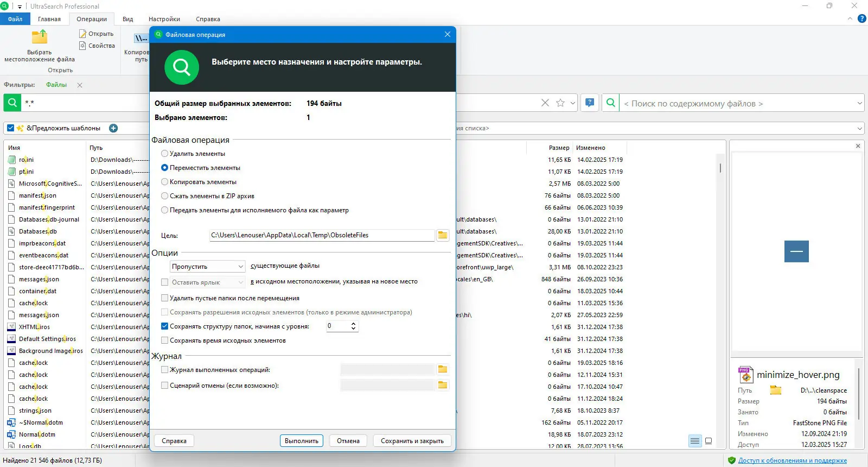Click the folder icon next to 'Путь' in preview
Viewport: 868px width, 467px height.
pyautogui.click(x=776, y=390)
